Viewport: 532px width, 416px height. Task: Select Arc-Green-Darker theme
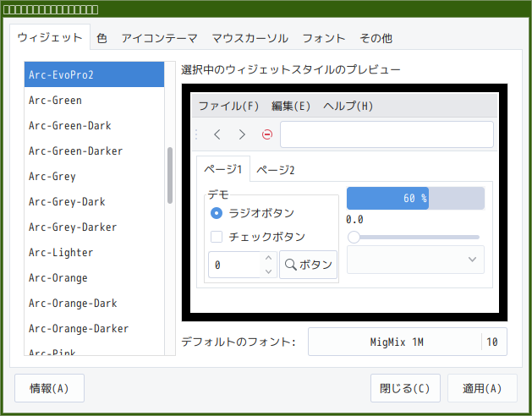tap(95, 151)
